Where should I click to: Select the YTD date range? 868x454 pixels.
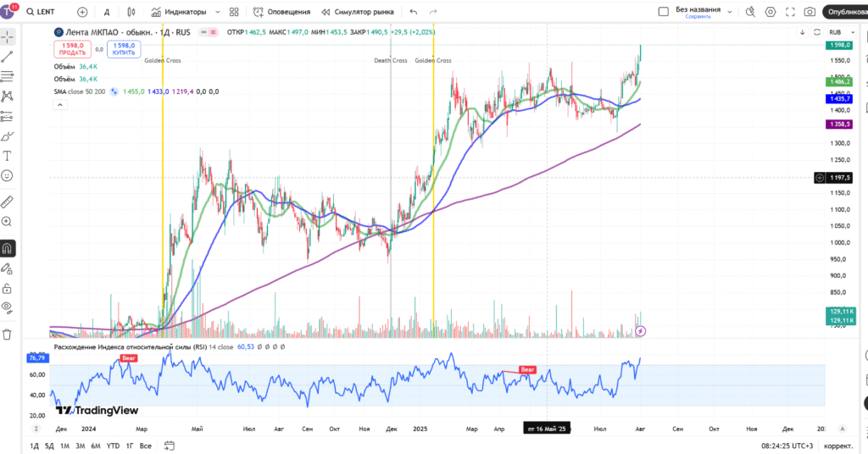113,446
